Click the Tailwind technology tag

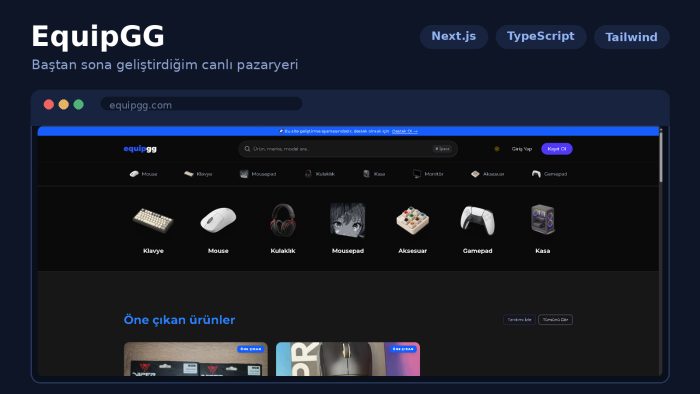pyautogui.click(x=631, y=37)
